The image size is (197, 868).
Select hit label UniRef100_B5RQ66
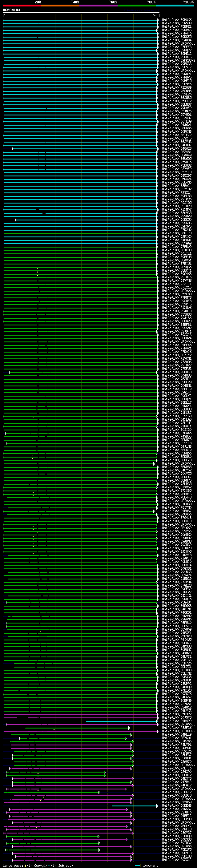177,454
